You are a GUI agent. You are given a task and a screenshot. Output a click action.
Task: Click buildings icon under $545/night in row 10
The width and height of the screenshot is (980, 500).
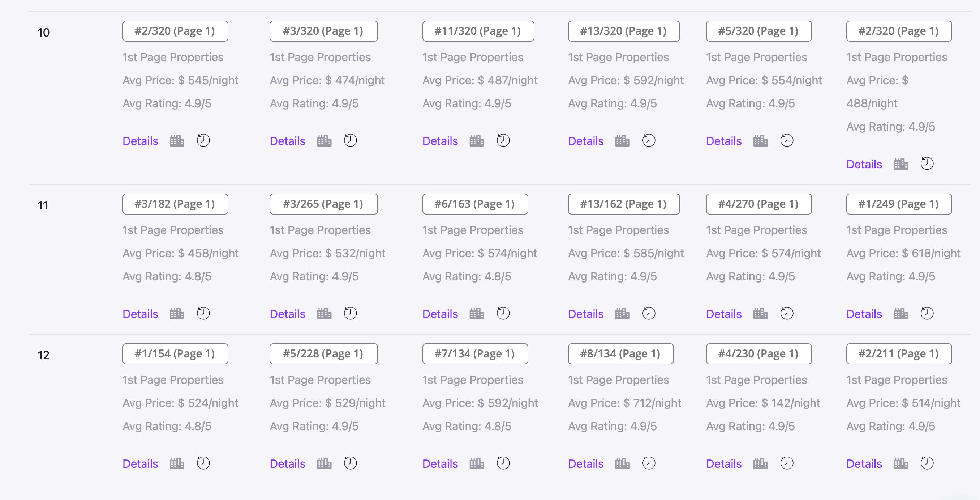click(x=177, y=141)
